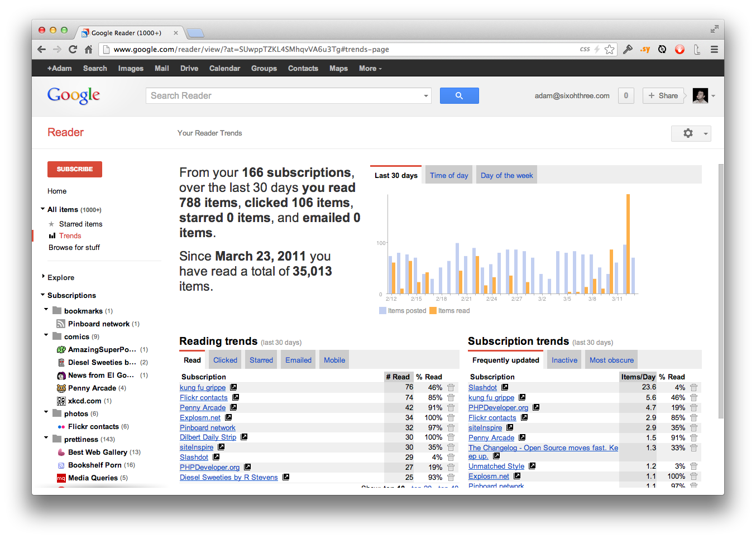
Task: Click the profile photo avatar
Action: tap(700, 95)
